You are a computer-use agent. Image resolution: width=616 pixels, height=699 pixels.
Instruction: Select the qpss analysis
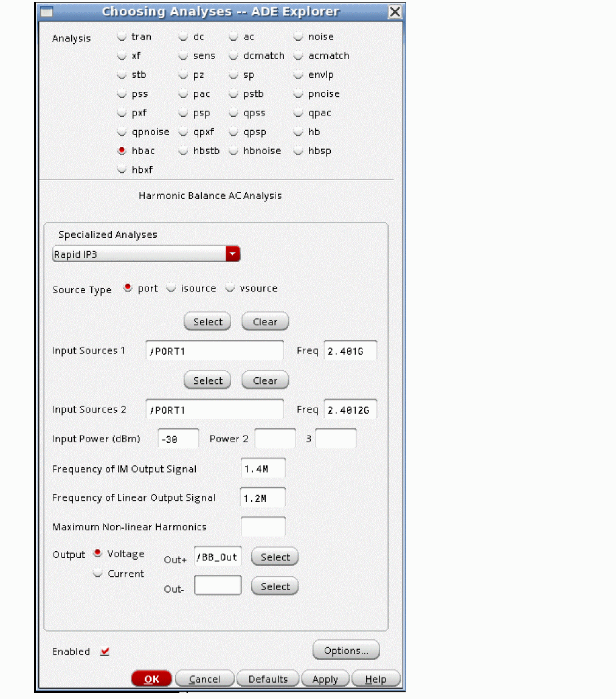click(x=234, y=113)
